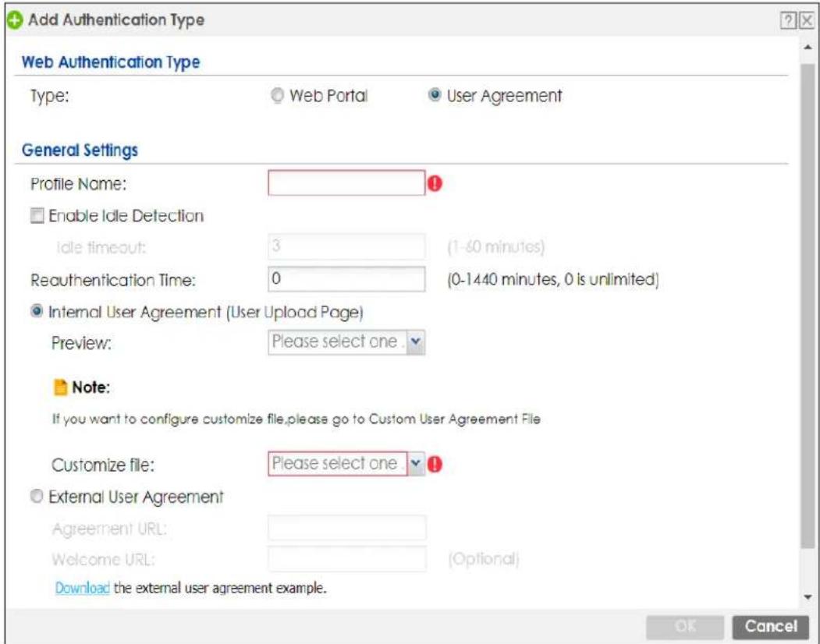Click the scrollbar up arrow

pos(808,48)
